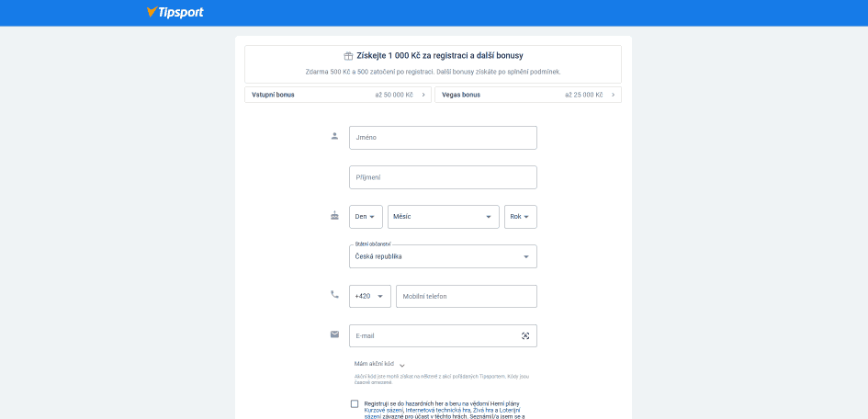Click the person icon next to Jméno
This screenshot has width=868, height=419.
[x=334, y=136]
